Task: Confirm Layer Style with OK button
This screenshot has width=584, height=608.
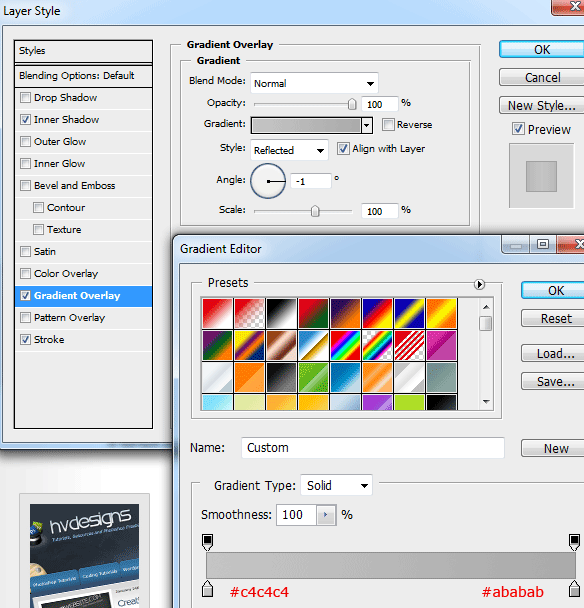Action: (542, 50)
